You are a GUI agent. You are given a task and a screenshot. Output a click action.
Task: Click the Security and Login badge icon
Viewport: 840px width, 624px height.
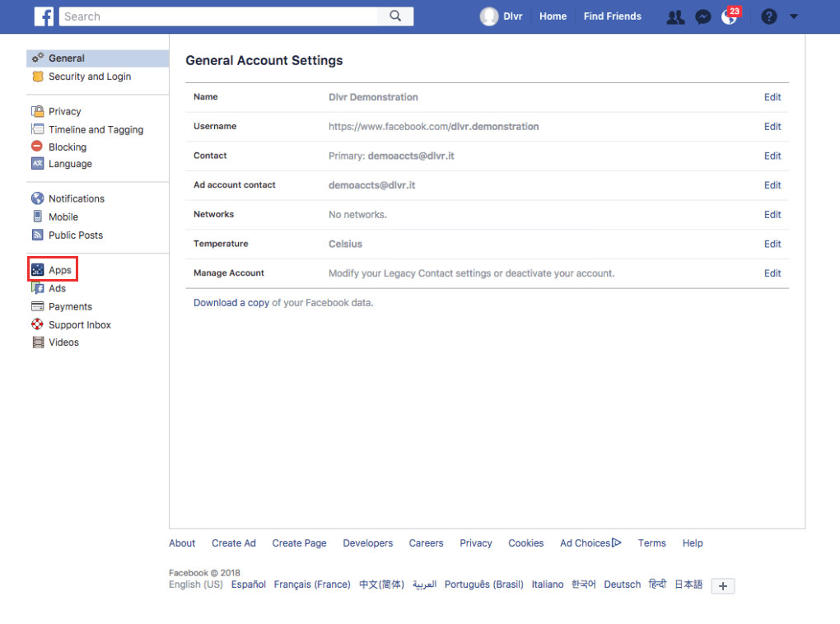pos(38,77)
